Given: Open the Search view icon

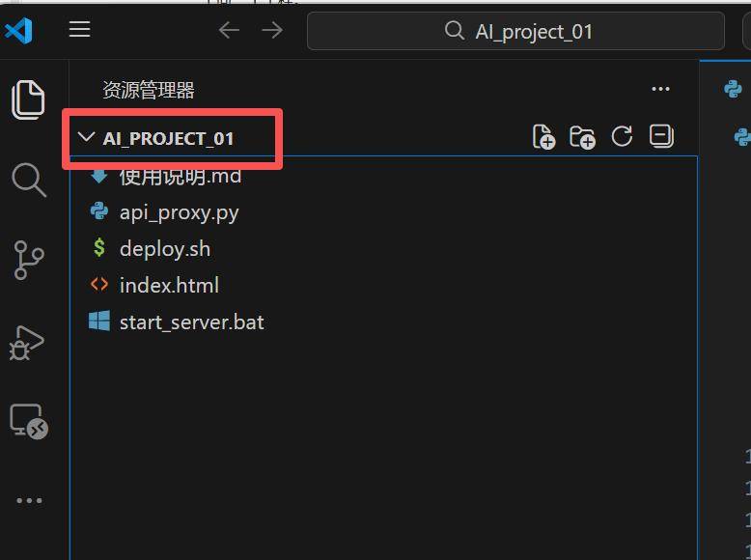Looking at the screenshot, I should [x=28, y=180].
